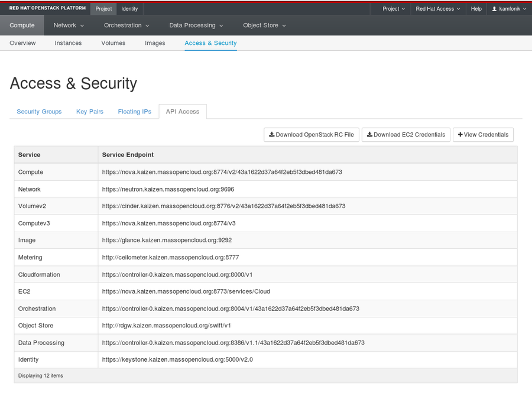Click plus icon on View Credentials button
This screenshot has width=532, height=399.
point(460,134)
